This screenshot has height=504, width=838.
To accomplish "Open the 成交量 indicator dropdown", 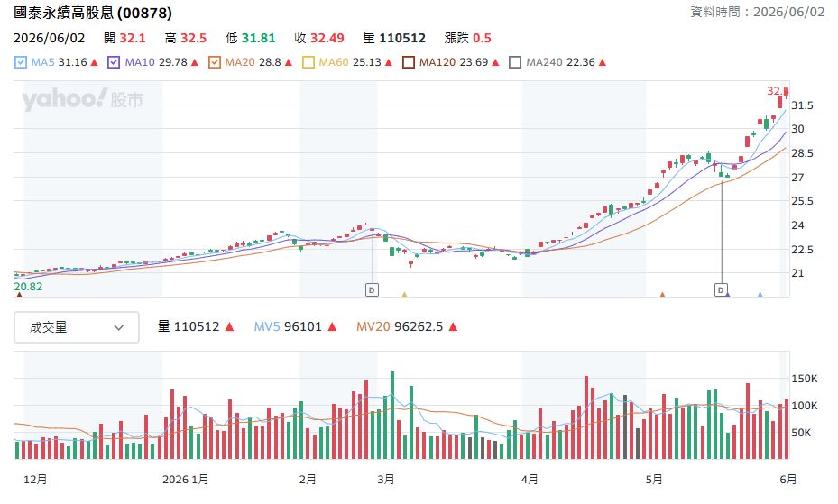I will 77,327.
